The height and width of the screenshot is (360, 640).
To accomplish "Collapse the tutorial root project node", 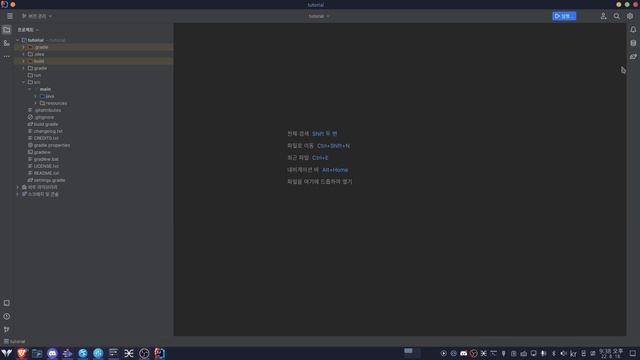I will (x=18, y=40).
